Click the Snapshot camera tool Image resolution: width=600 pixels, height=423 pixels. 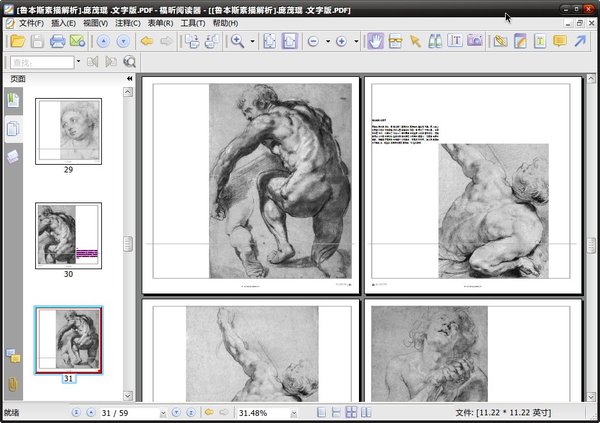click(474, 41)
